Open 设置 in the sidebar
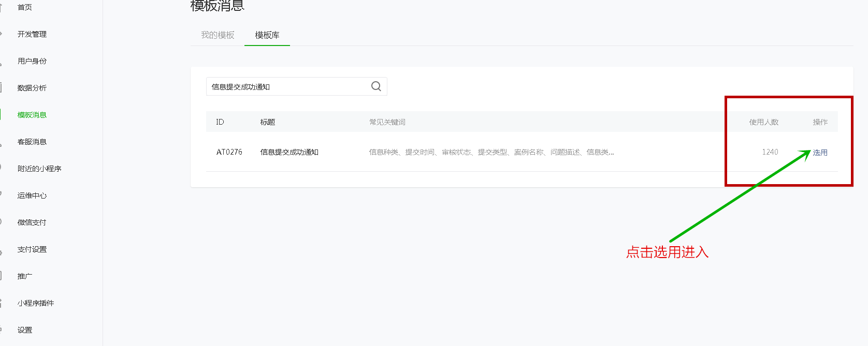 point(24,330)
